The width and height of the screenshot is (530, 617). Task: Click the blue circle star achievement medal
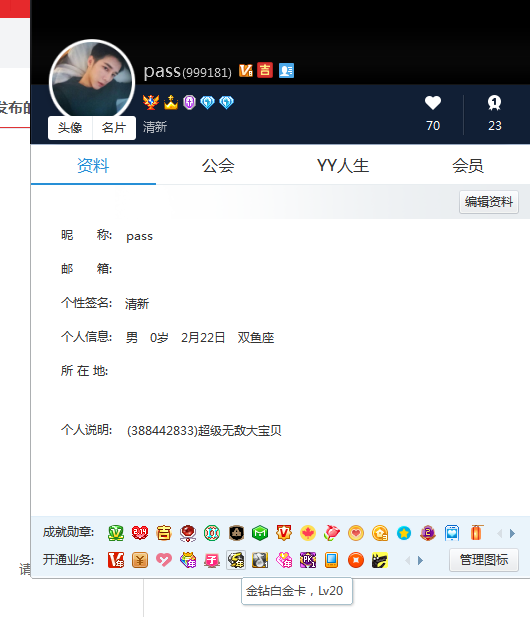[x=404, y=533]
